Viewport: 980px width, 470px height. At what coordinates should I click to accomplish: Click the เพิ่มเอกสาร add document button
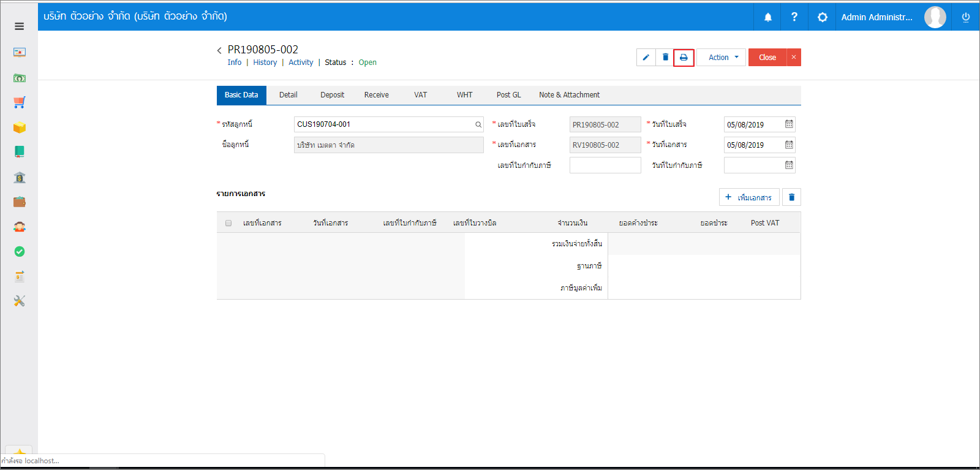pyautogui.click(x=748, y=197)
